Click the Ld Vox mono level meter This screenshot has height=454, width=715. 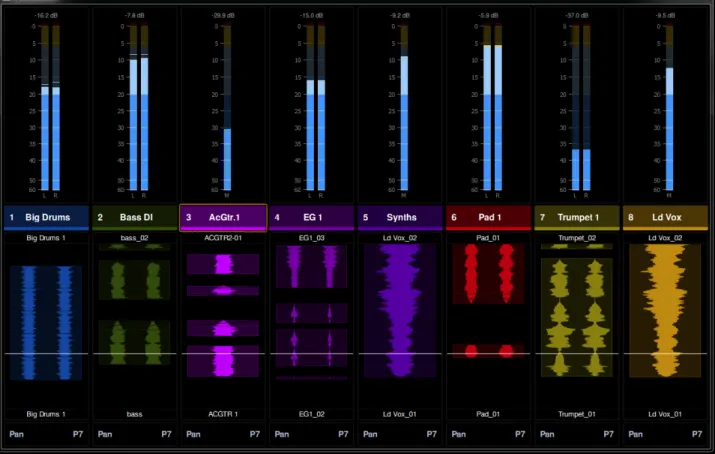tap(669, 108)
